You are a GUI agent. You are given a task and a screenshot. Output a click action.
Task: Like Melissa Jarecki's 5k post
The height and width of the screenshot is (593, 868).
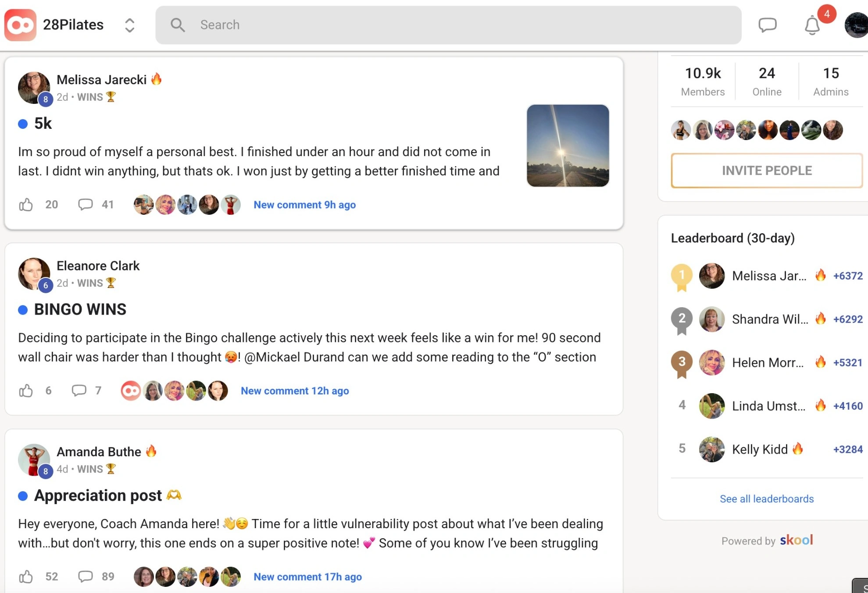click(x=26, y=204)
